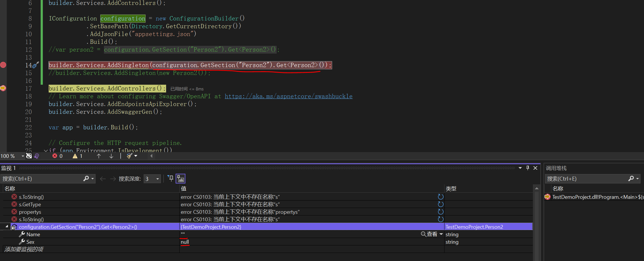Select the 监视 1 panel title tab
The image size is (644, 261).
click(x=8, y=168)
